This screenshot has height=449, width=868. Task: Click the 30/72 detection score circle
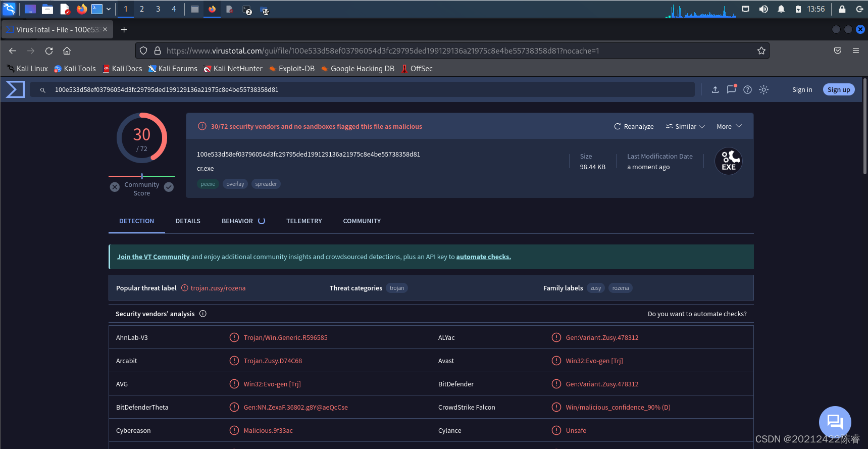point(142,138)
